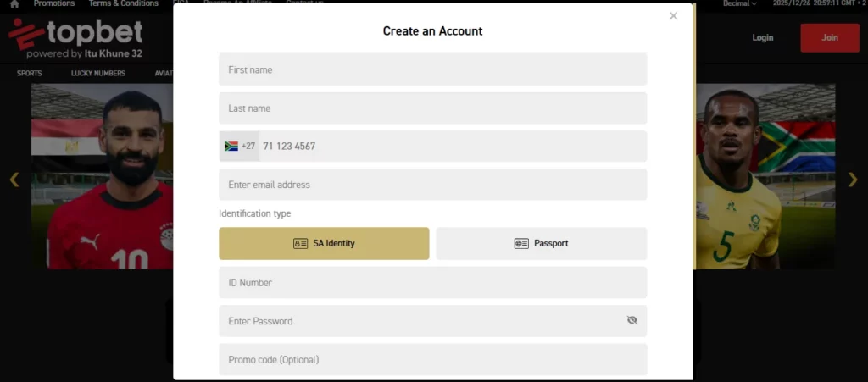This screenshot has height=382, width=868.
Task: Select SA Identity identification type
Action: tap(324, 243)
